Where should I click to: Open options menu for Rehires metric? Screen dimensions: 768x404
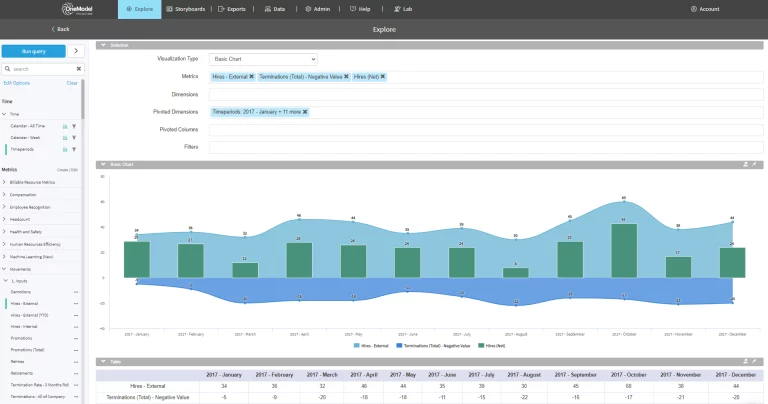click(x=76, y=362)
